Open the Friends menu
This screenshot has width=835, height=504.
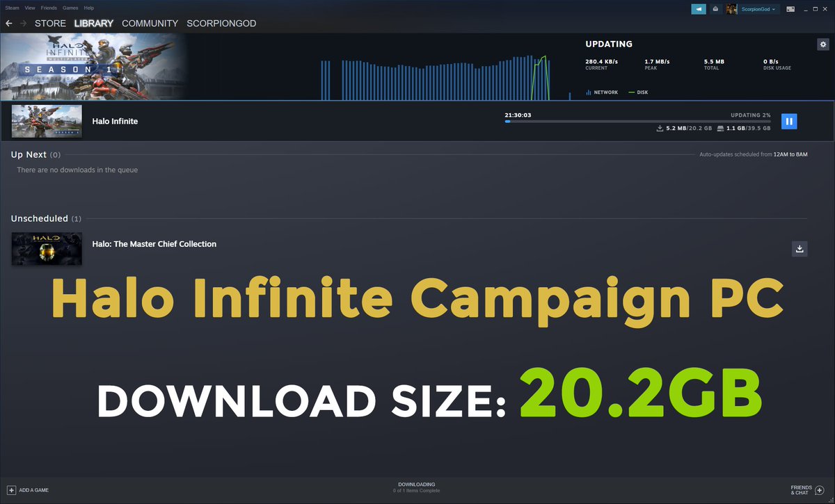click(49, 8)
